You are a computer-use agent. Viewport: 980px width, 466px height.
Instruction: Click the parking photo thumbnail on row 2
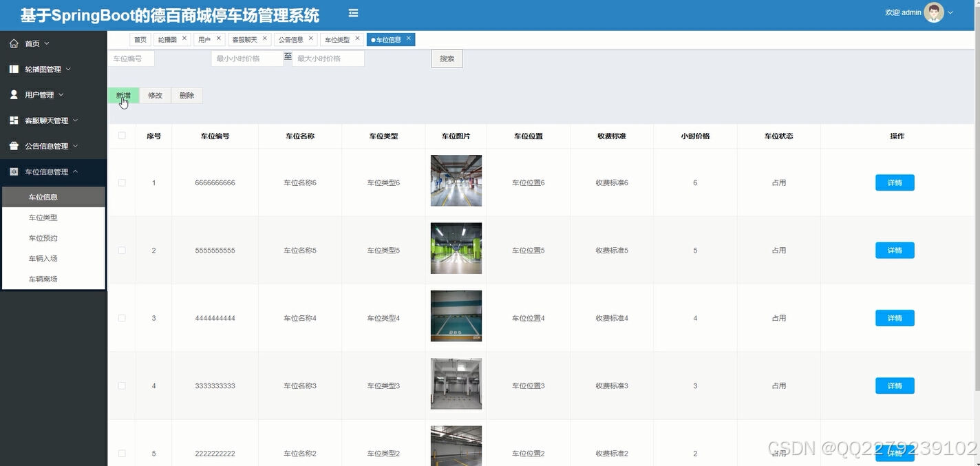tap(456, 250)
